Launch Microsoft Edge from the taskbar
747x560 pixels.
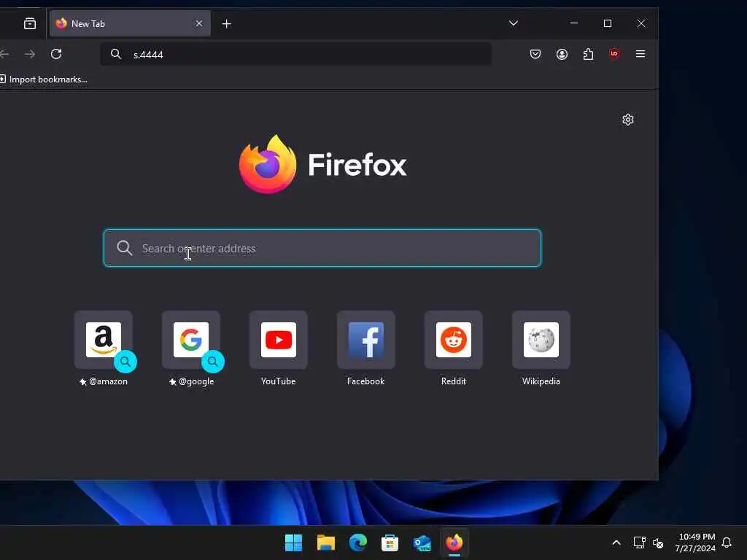[357, 542]
